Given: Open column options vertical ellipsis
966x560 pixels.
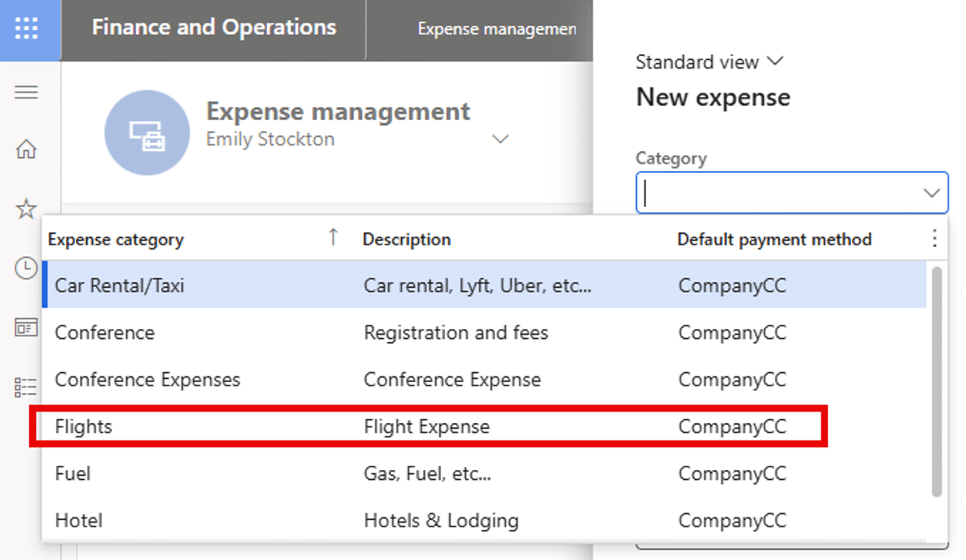Looking at the screenshot, I should click(934, 240).
